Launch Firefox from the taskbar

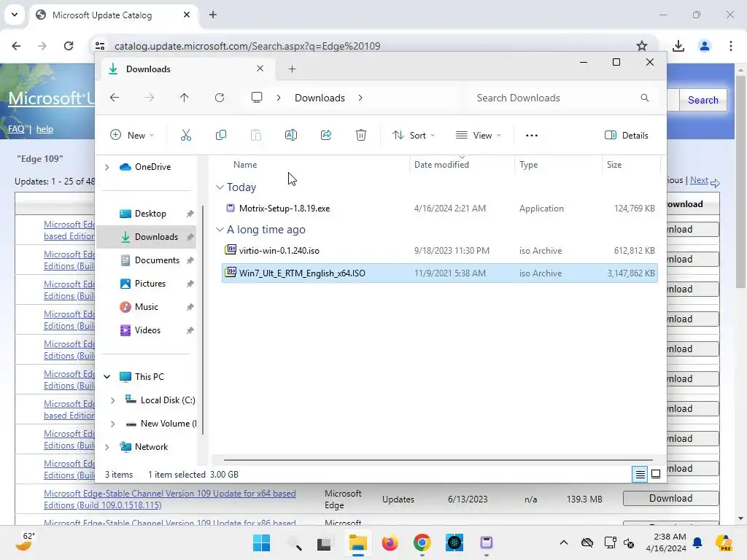390,542
